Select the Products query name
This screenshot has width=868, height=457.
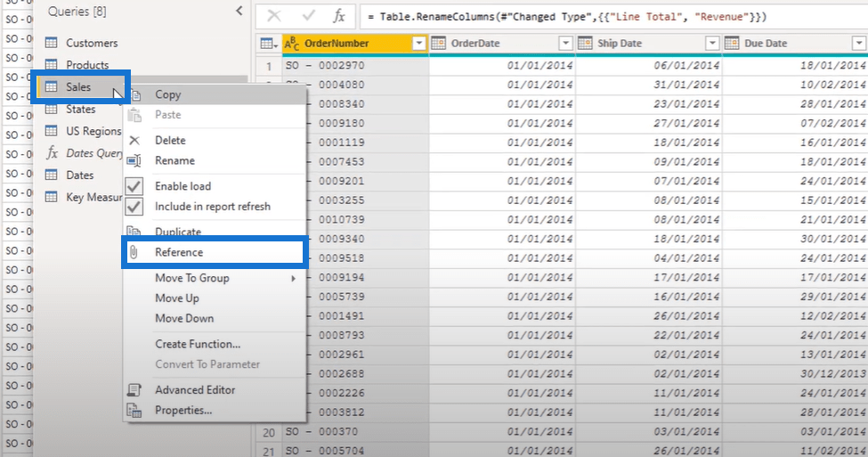coord(87,65)
